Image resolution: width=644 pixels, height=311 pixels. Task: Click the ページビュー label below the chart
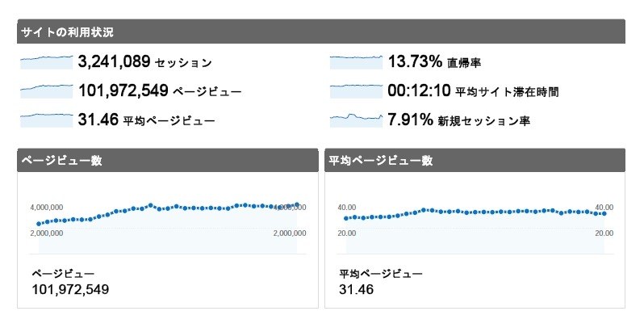(x=63, y=274)
